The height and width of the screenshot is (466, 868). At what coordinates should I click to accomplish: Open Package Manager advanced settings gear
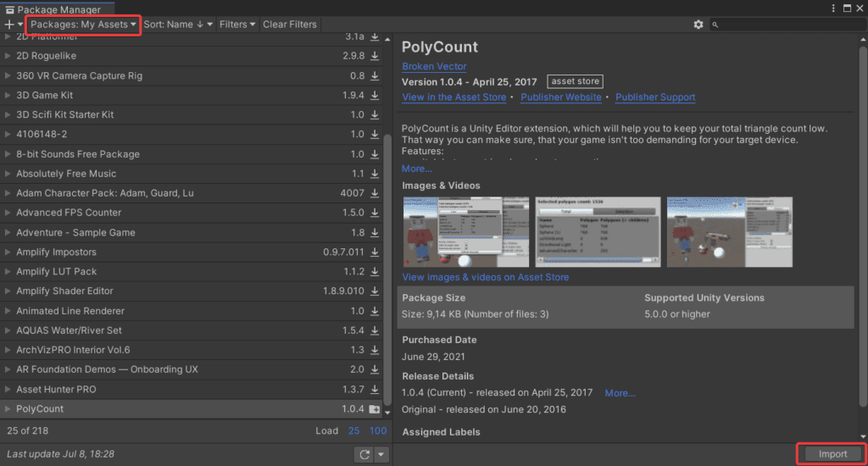[698, 25]
